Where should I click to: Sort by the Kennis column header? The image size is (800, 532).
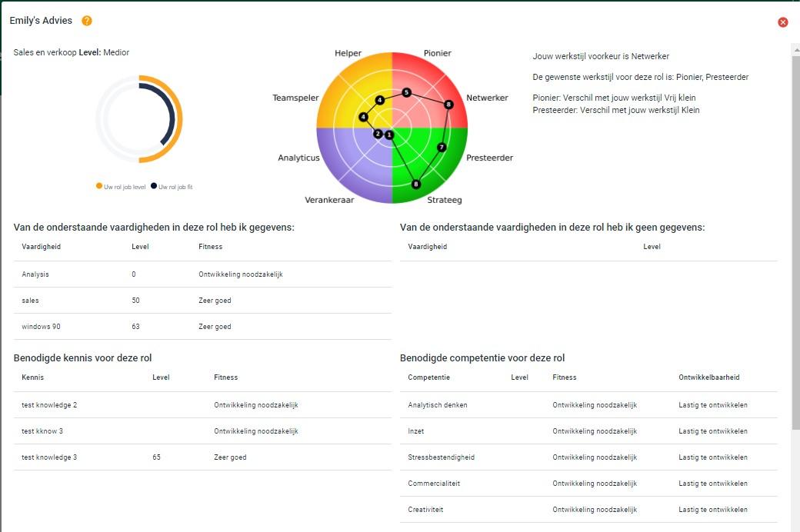point(32,377)
